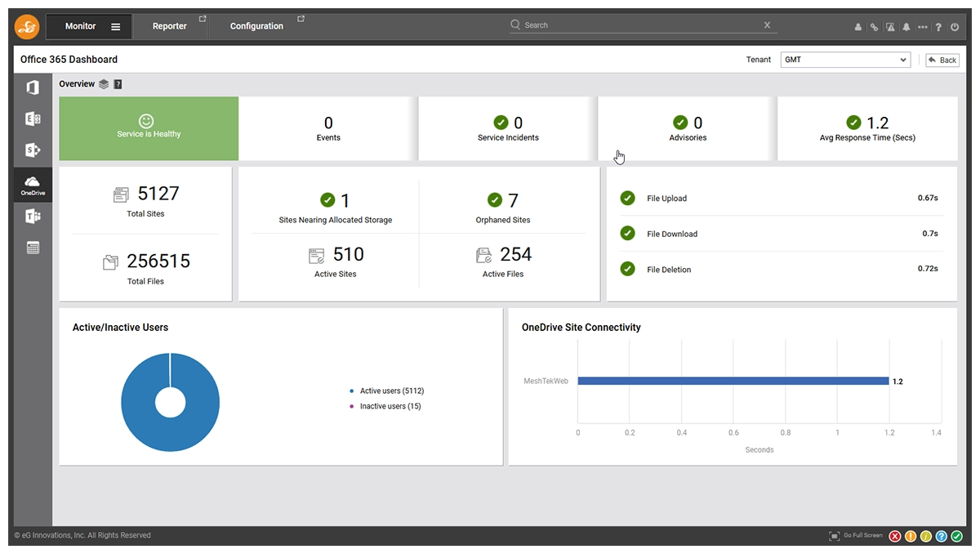Open the Exchange Online sidebar icon
Viewport: 980px width, 554px height.
point(33,118)
